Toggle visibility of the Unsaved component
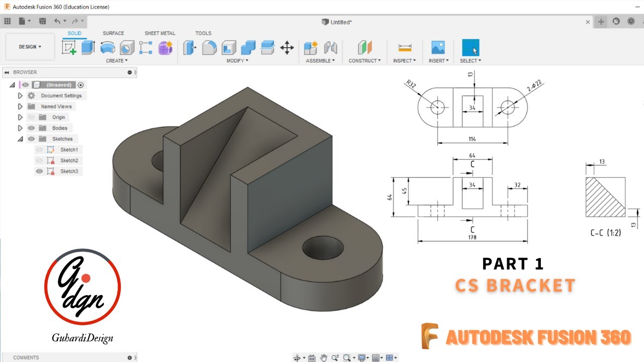 (x=25, y=85)
